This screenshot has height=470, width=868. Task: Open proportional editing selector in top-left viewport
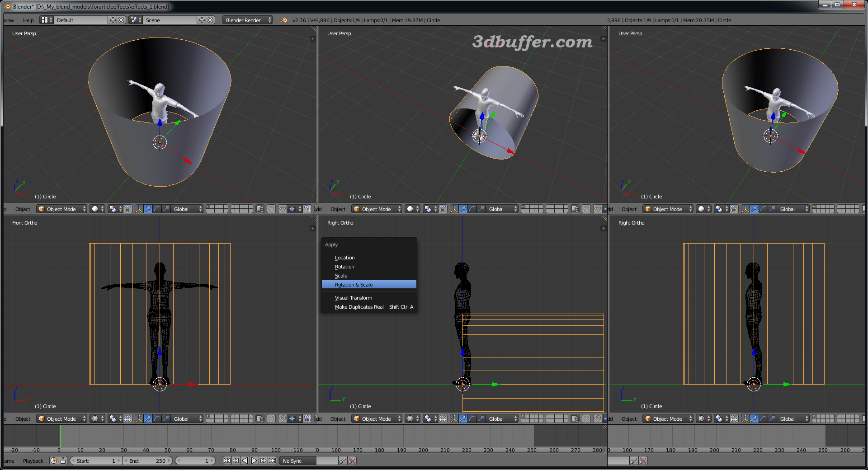point(271,209)
